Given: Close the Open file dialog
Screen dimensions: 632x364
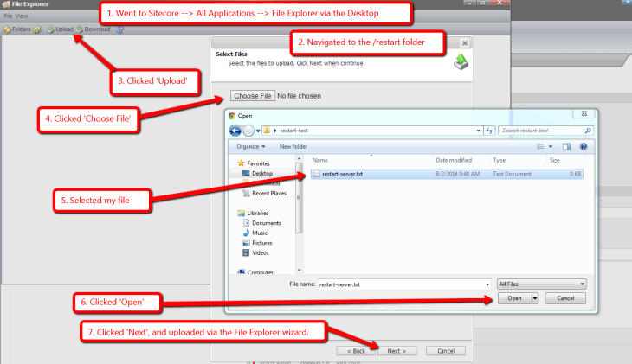Looking at the screenshot, I should tap(584, 113).
